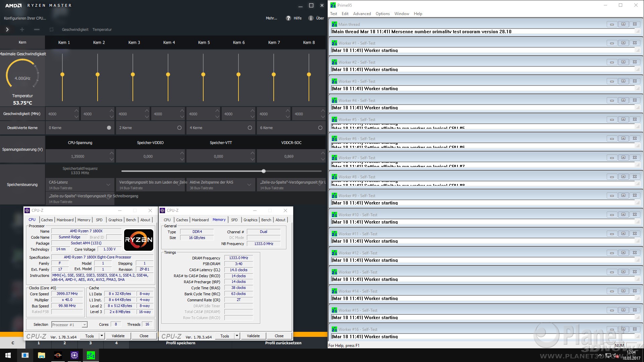Screen dimensions: 644x362
Task: Open Windows Start menu
Action: tap(8, 355)
